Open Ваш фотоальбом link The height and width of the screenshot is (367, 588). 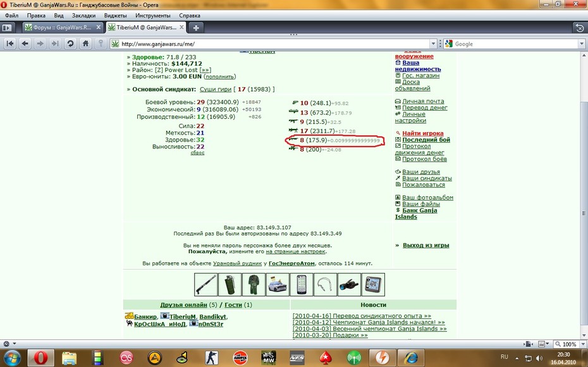(x=427, y=198)
